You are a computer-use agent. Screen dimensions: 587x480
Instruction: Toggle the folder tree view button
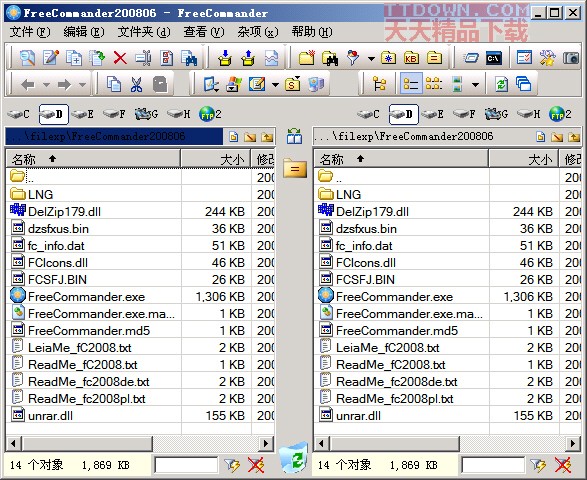point(380,84)
